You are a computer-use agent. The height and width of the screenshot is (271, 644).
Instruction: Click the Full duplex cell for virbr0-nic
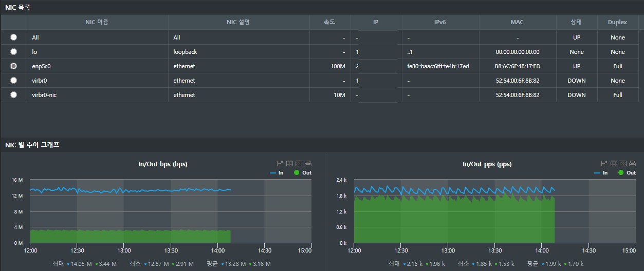(x=618, y=95)
